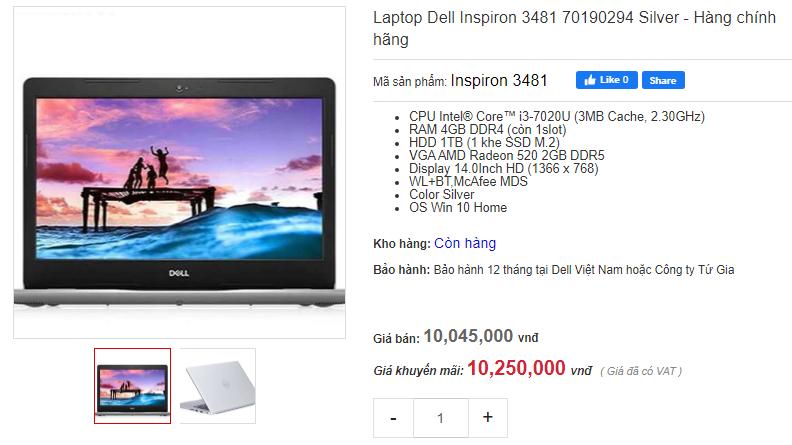Viewport: 792px width, 445px height.
Task: Click the Inspiron 3481 product code text
Action: (499, 80)
